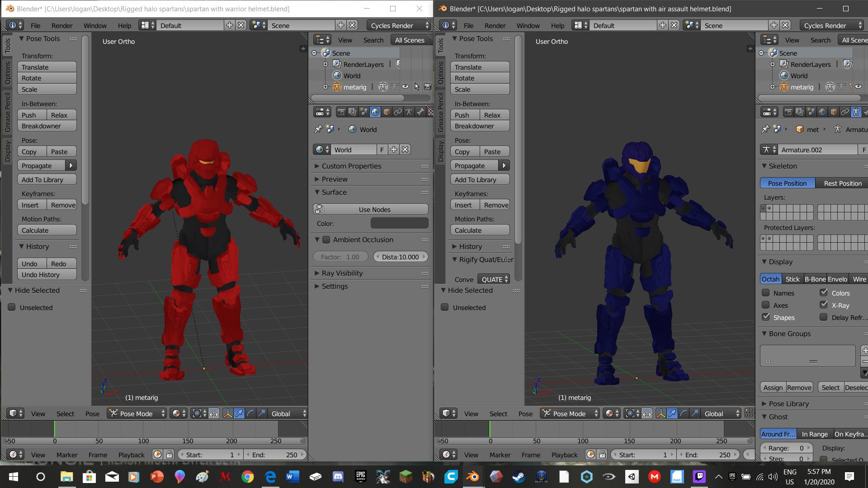Enable Ambient Occlusion checkbox

326,240
